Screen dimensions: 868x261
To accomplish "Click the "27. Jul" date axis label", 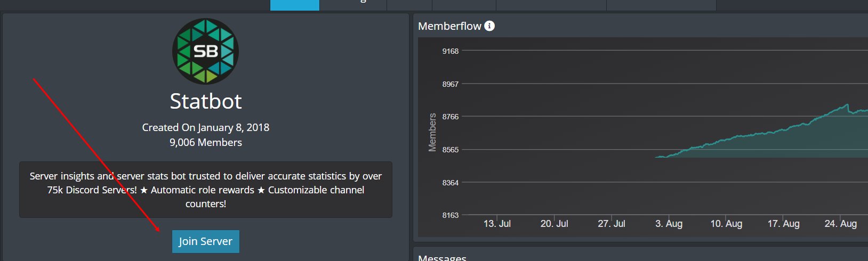I will pyautogui.click(x=611, y=224).
